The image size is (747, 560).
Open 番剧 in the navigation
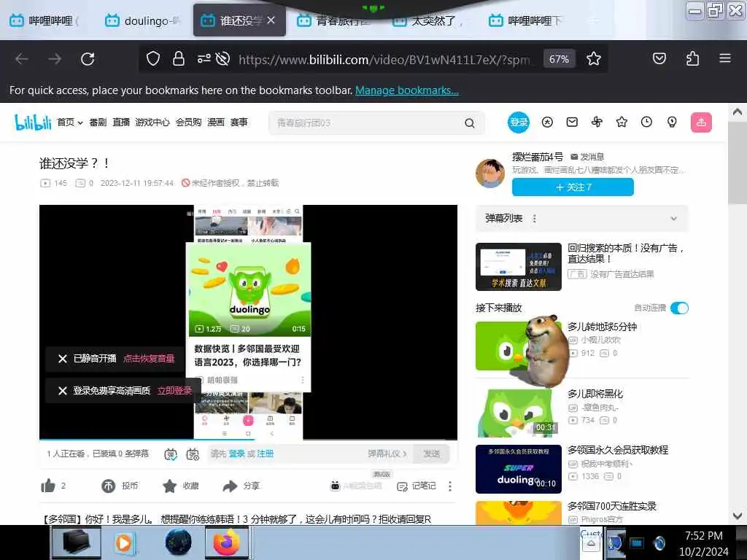pos(98,122)
